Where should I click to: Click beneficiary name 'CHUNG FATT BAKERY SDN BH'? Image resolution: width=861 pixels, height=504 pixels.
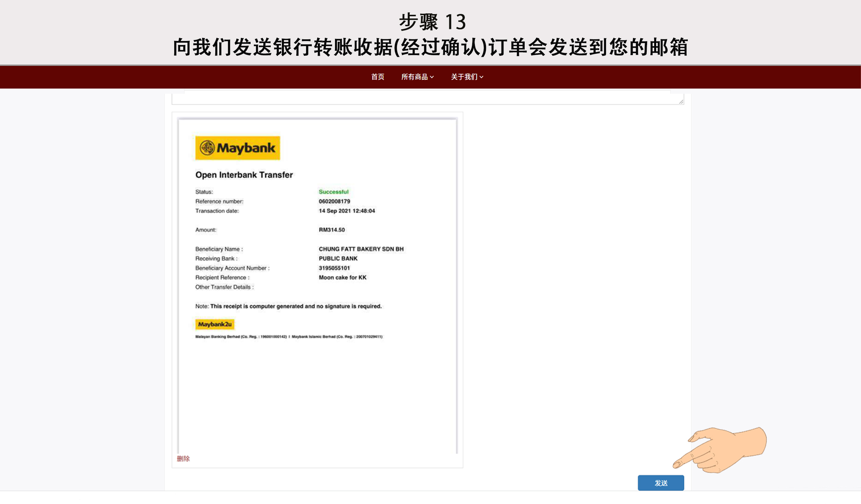point(361,249)
